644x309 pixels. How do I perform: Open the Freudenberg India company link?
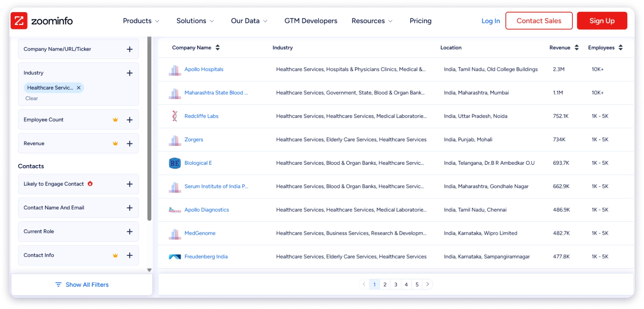pyautogui.click(x=206, y=257)
